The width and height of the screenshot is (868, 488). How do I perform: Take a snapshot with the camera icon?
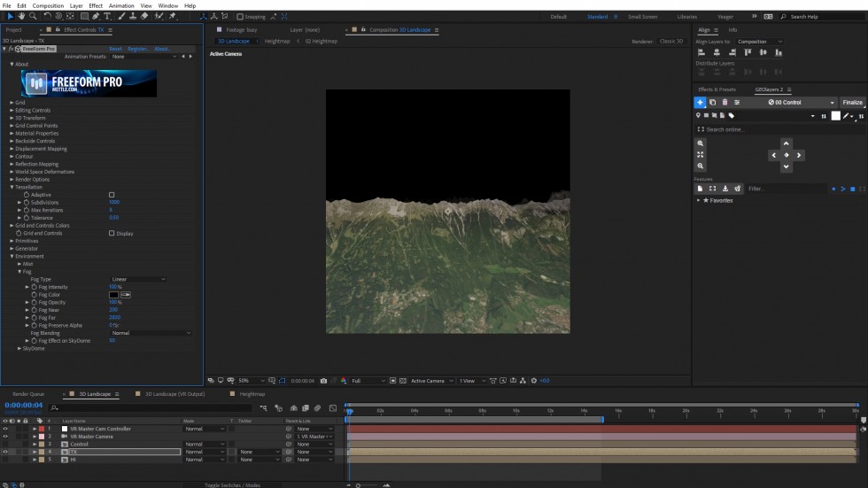tap(323, 381)
